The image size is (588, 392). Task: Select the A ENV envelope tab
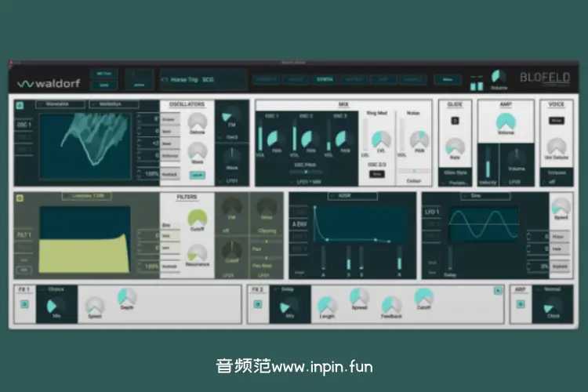click(x=299, y=224)
